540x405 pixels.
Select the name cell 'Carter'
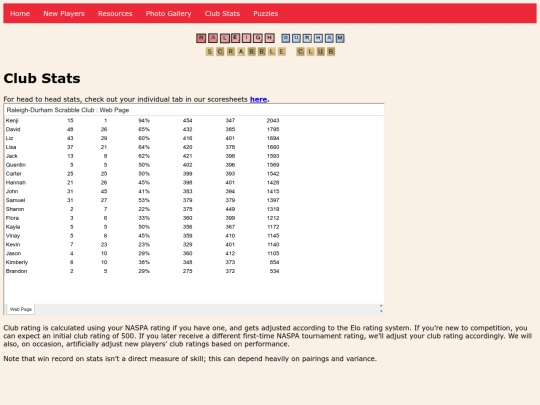[14, 174]
